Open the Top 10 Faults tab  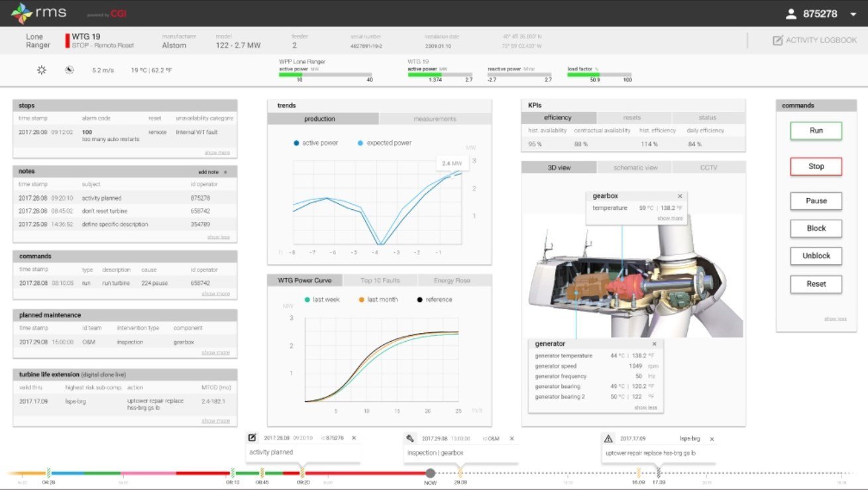380,280
